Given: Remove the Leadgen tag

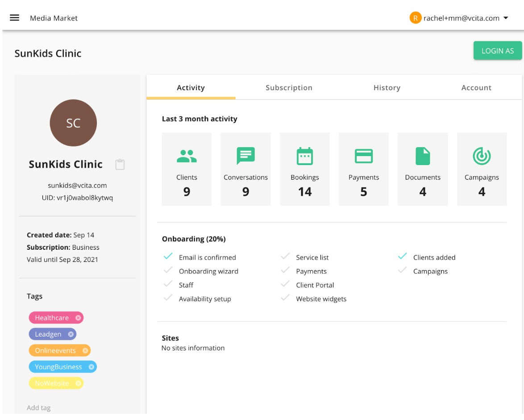Looking at the screenshot, I should click(71, 334).
